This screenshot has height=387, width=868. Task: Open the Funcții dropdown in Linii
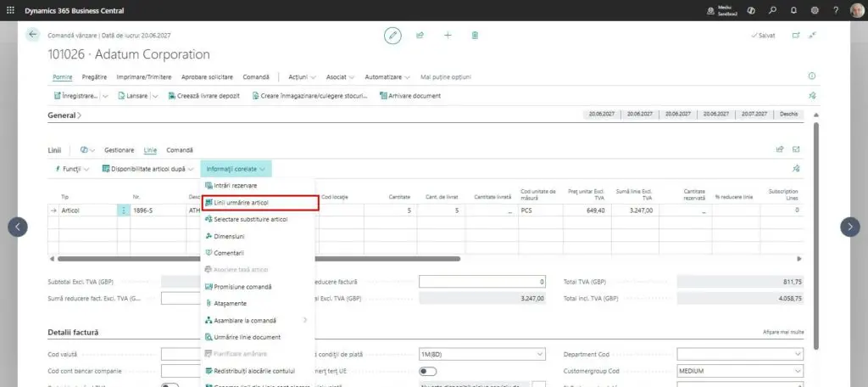coord(73,169)
